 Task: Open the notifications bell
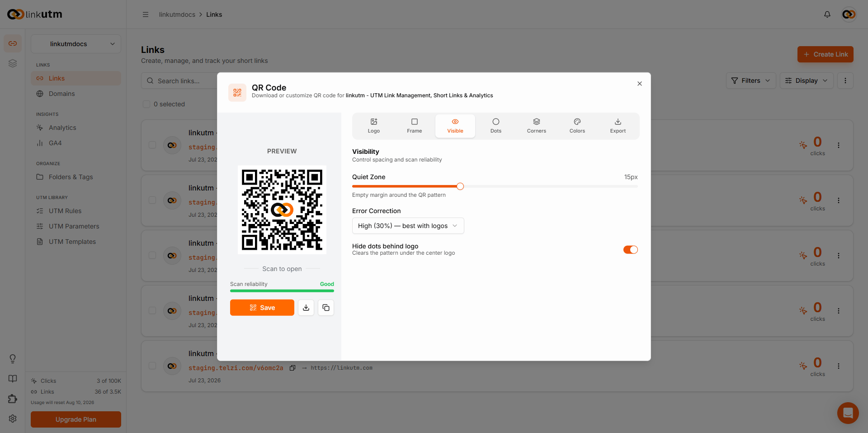coord(827,14)
